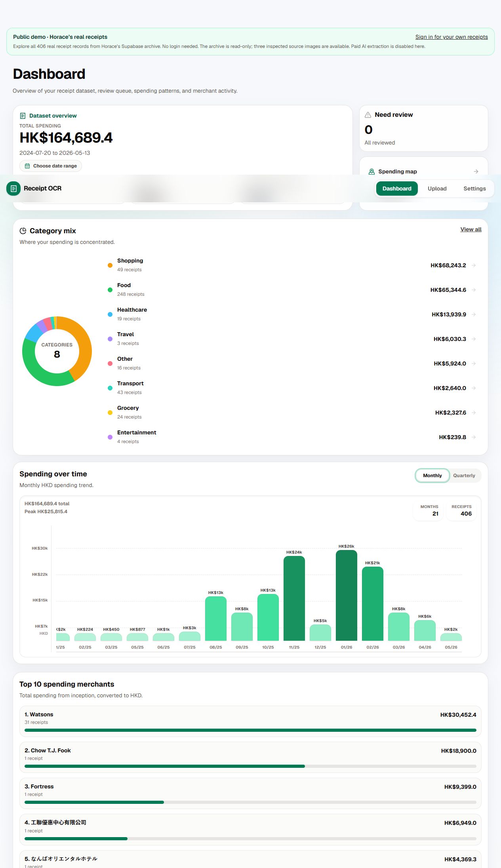Click the Receipt OCR logo icon
The image size is (501, 868).
click(x=13, y=188)
